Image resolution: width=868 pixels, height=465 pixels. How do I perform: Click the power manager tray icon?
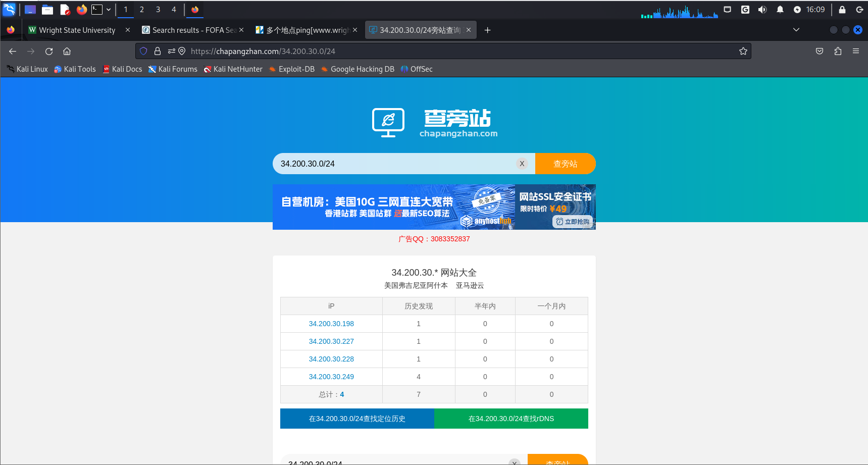point(797,10)
